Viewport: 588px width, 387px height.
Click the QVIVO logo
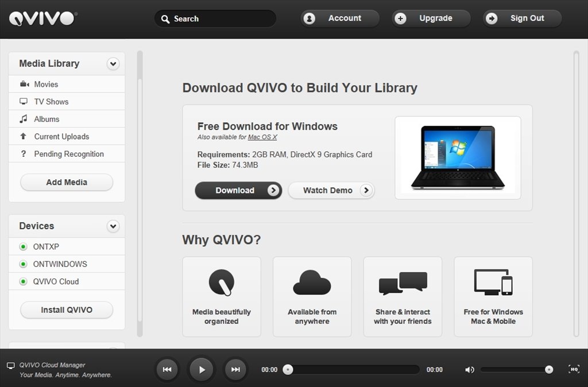pos(43,18)
